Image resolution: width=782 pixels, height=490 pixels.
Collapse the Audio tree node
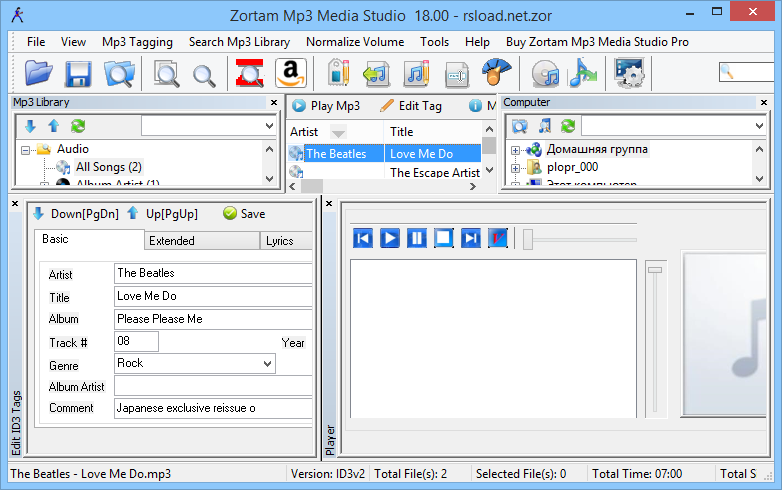pyautogui.click(x=25, y=150)
